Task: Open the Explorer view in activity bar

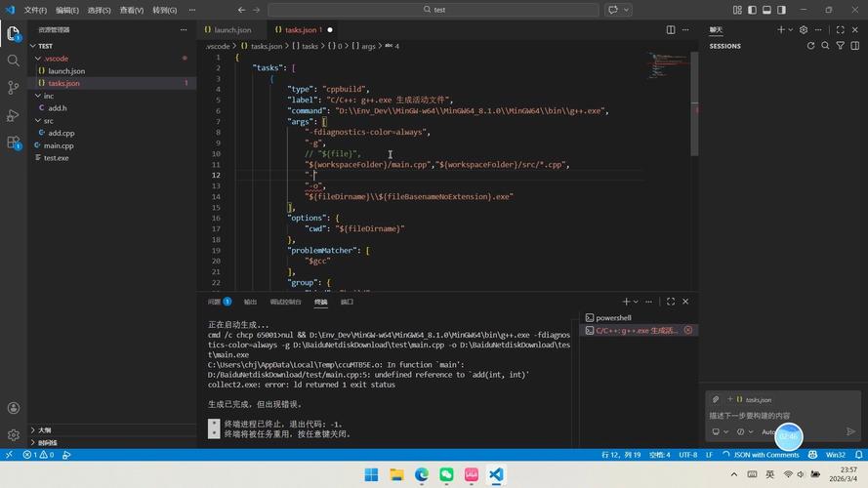Action: 14,34
